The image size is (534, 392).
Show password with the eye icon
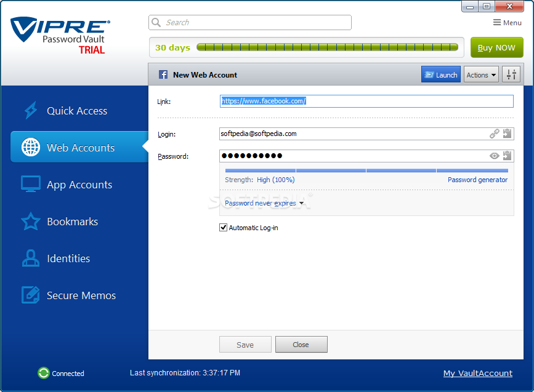494,156
